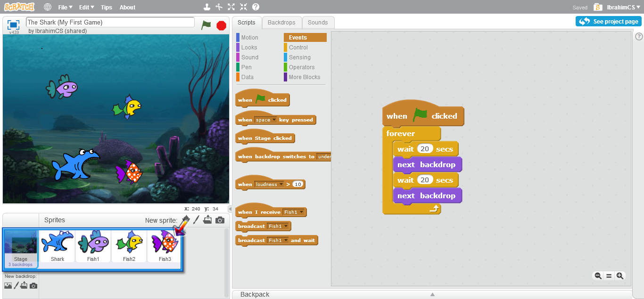Switch to the Sounds tab
The width and height of the screenshot is (644, 299).
click(x=318, y=23)
